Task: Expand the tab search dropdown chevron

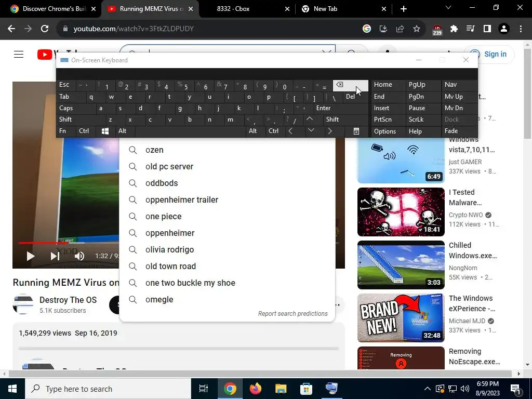Action: tap(448, 8)
